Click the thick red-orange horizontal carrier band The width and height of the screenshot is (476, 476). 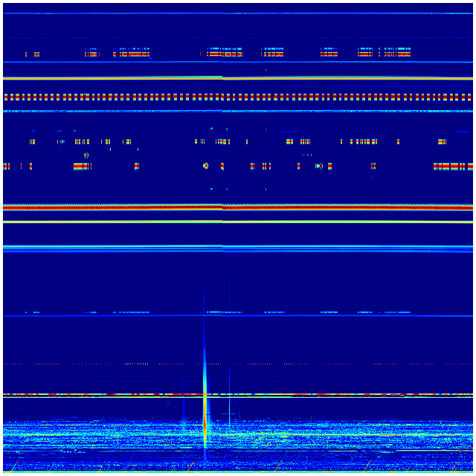[238, 208]
